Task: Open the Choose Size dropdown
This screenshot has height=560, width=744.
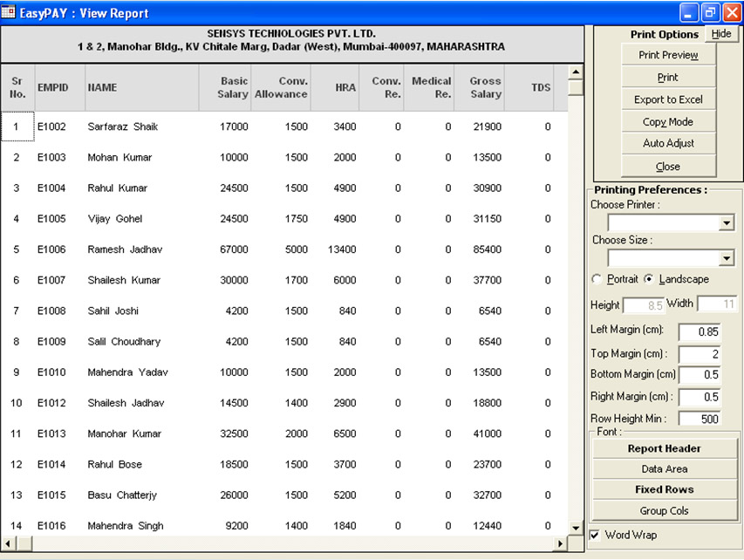Action: click(x=727, y=258)
